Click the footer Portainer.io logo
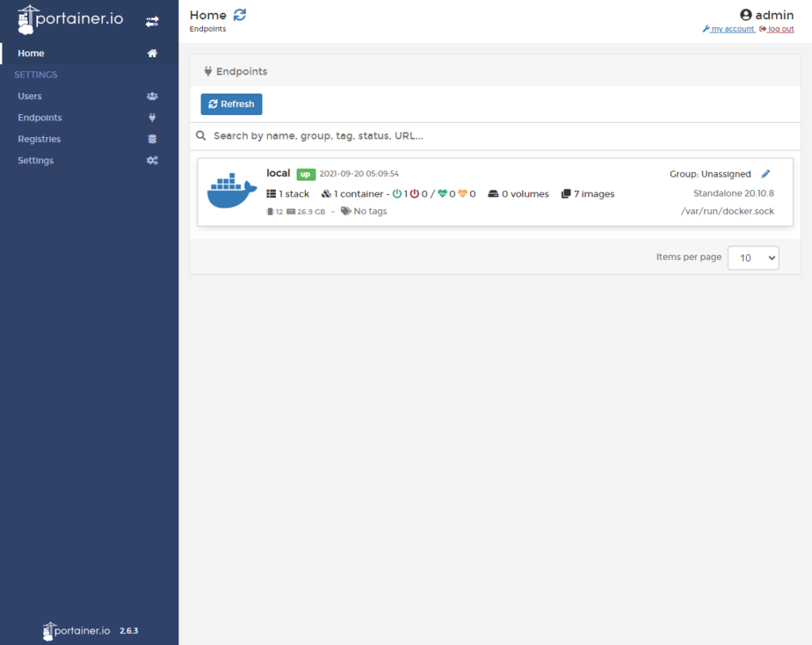This screenshot has height=645, width=812. click(77, 631)
